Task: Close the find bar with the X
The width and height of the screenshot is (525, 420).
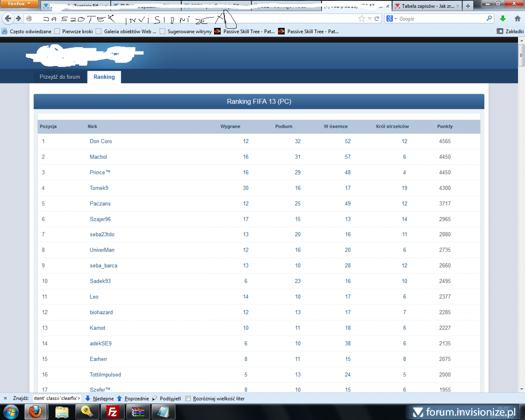Action: (5, 399)
